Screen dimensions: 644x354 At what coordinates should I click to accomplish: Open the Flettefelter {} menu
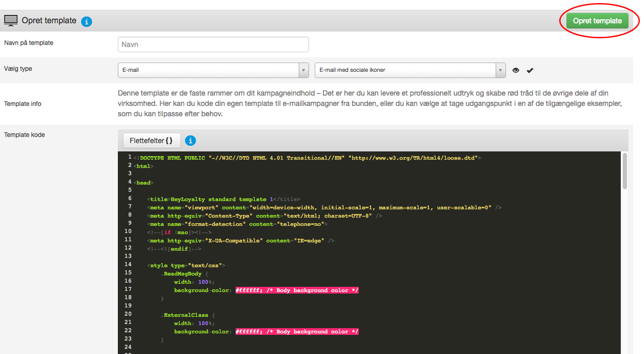151,141
